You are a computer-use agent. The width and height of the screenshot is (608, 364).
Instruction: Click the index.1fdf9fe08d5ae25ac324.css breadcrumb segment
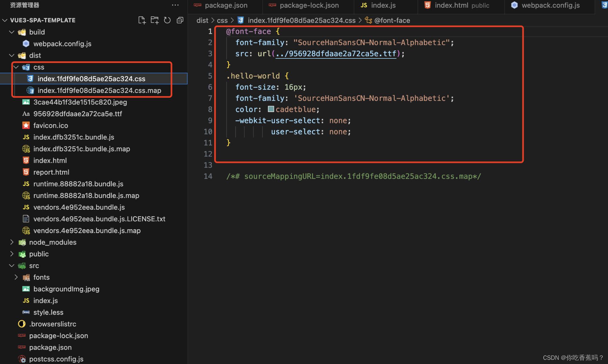click(x=301, y=20)
